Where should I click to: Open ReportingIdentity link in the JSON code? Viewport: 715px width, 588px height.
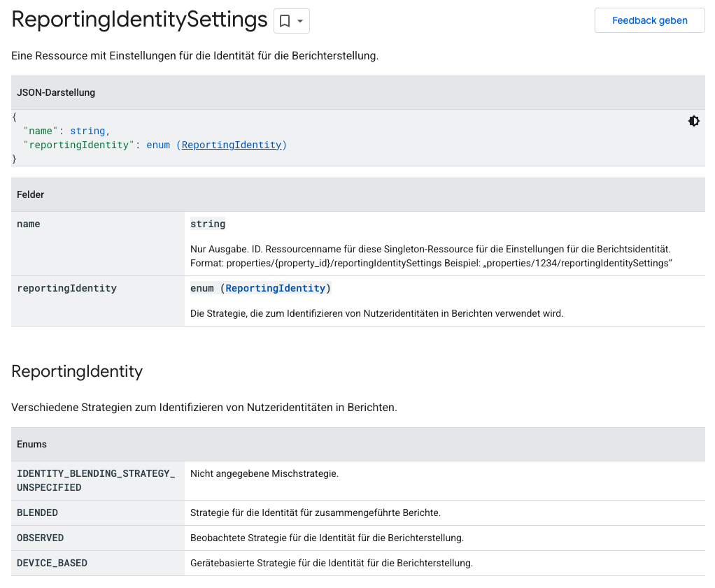pyautogui.click(x=231, y=145)
